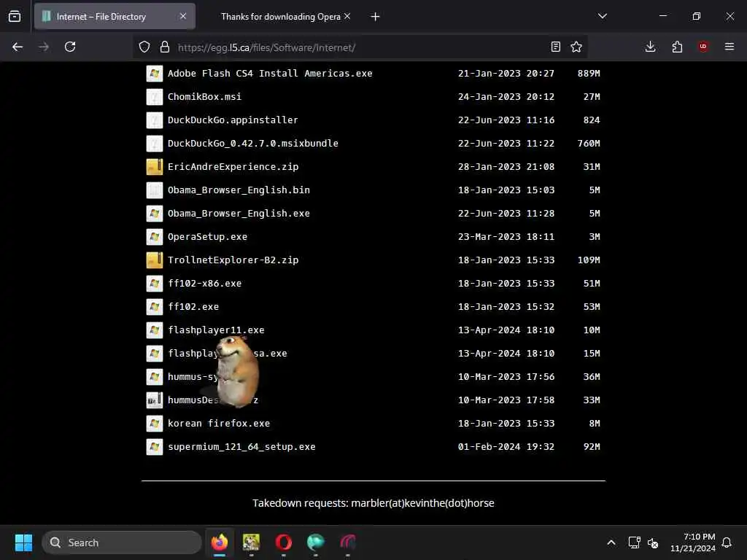
Task: Download ff102-x86.exe
Action: 204,284
